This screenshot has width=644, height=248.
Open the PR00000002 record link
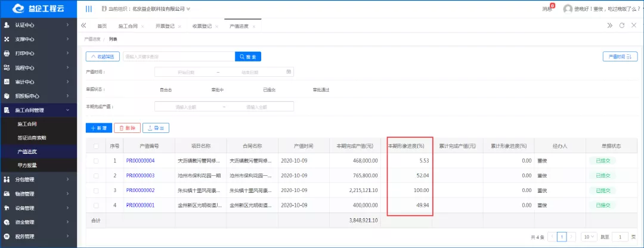140,191
